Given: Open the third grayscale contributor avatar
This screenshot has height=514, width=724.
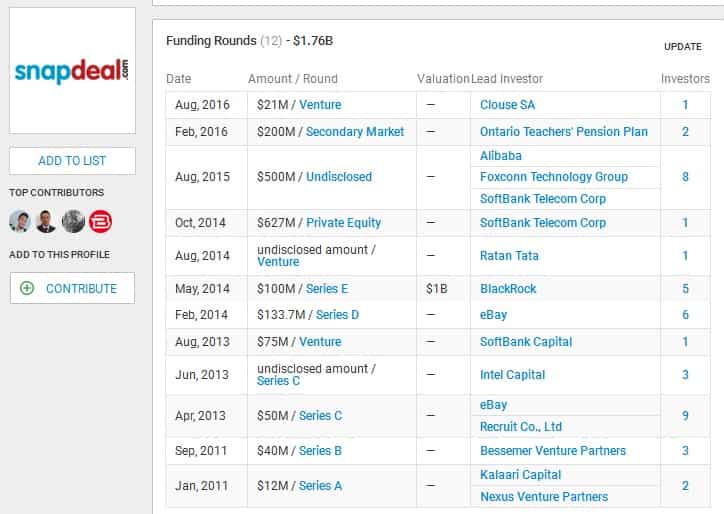Looking at the screenshot, I should click(x=73, y=221).
